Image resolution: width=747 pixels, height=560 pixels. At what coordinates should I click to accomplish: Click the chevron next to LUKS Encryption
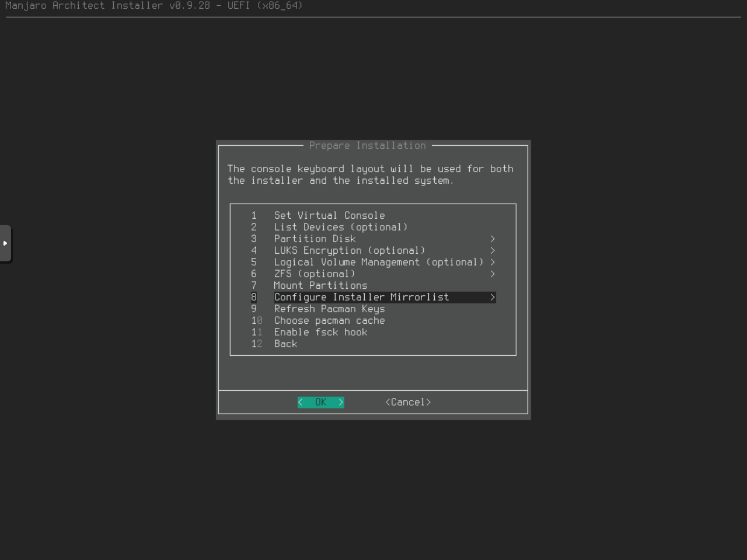(493, 250)
